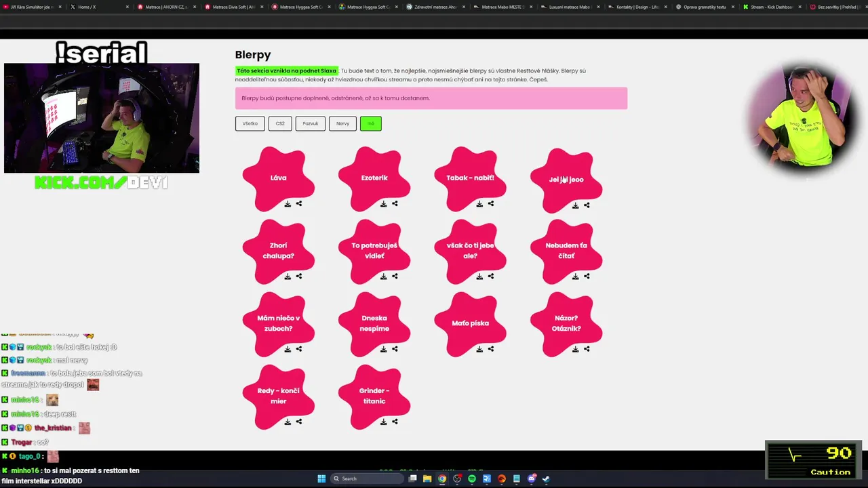The image size is (868, 488).
Task: Open Task View on the taskbar
Action: click(412, 479)
